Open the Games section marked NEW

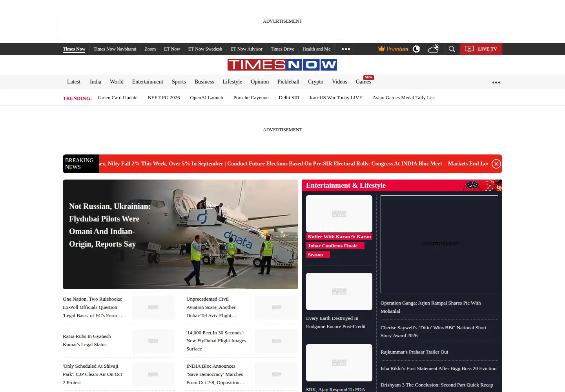tap(363, 82)
